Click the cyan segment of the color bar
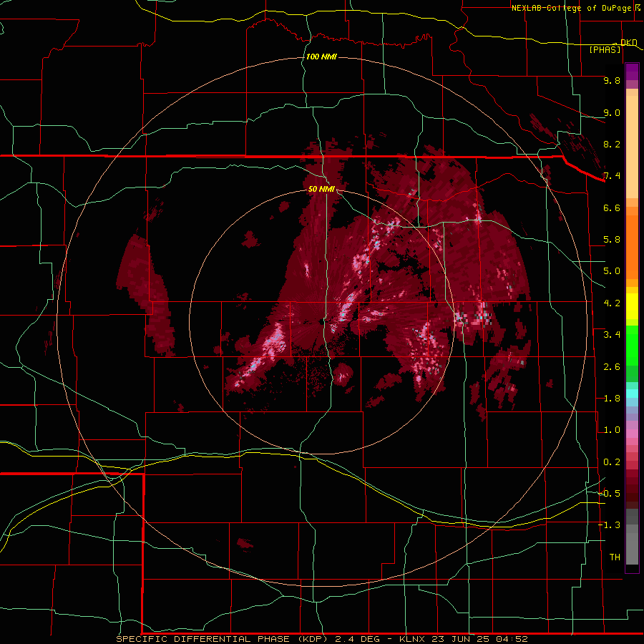The image size is (644, 644). (632, 394)
